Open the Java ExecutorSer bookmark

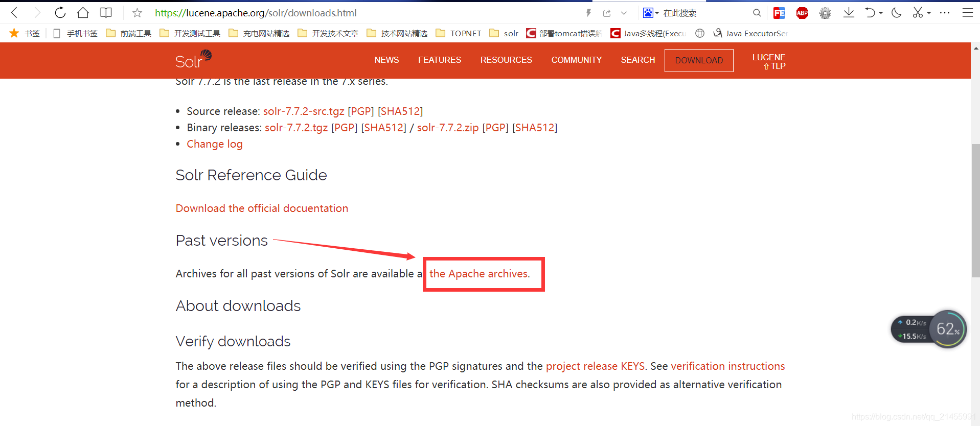pos(750,33)
